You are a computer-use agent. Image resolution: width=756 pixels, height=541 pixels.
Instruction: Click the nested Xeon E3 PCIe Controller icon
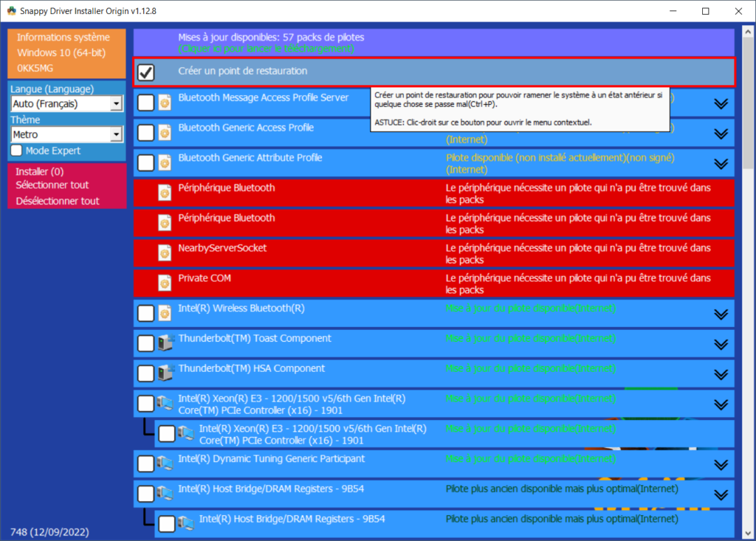point(186,433)
